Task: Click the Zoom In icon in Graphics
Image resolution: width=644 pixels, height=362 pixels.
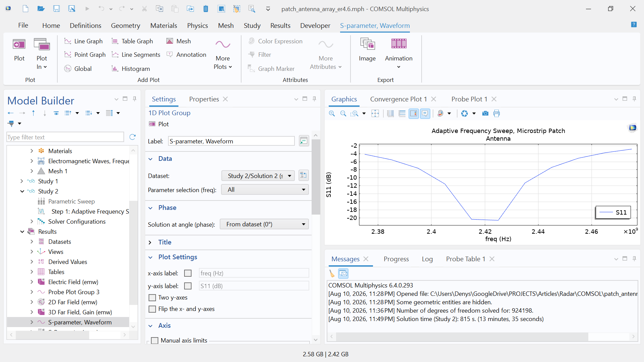Action: point(332,114)
